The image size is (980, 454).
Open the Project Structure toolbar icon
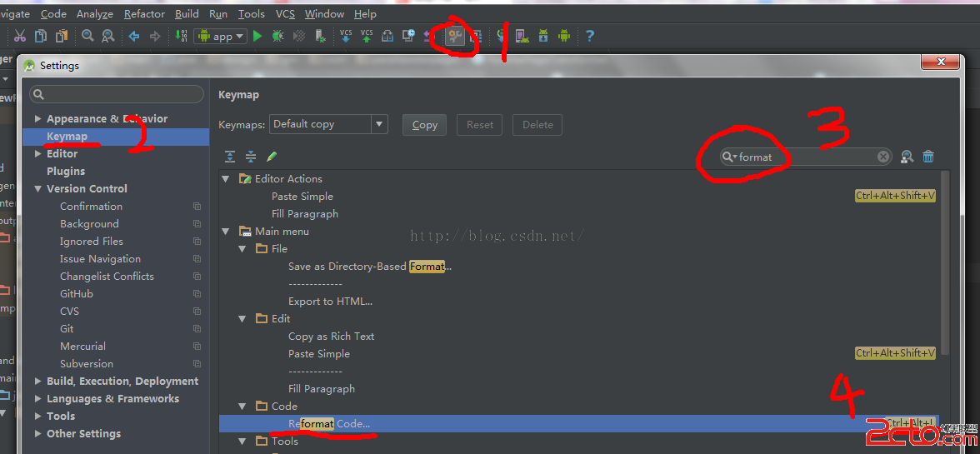point(476,36)
